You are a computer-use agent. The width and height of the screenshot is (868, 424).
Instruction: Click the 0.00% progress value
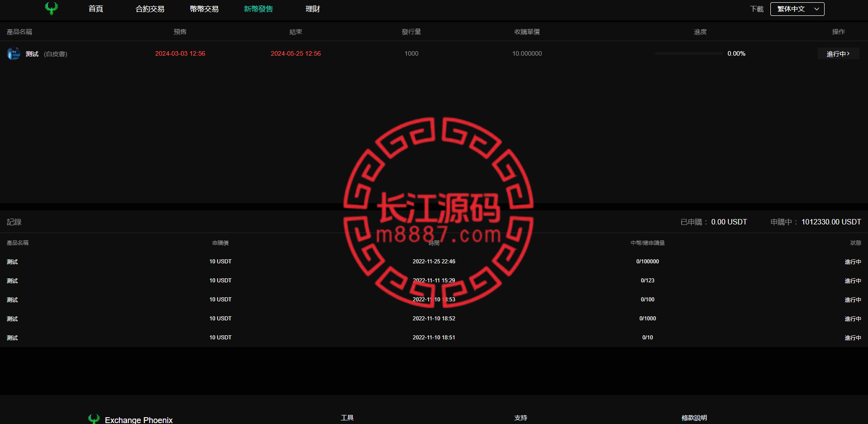[736, 53]
